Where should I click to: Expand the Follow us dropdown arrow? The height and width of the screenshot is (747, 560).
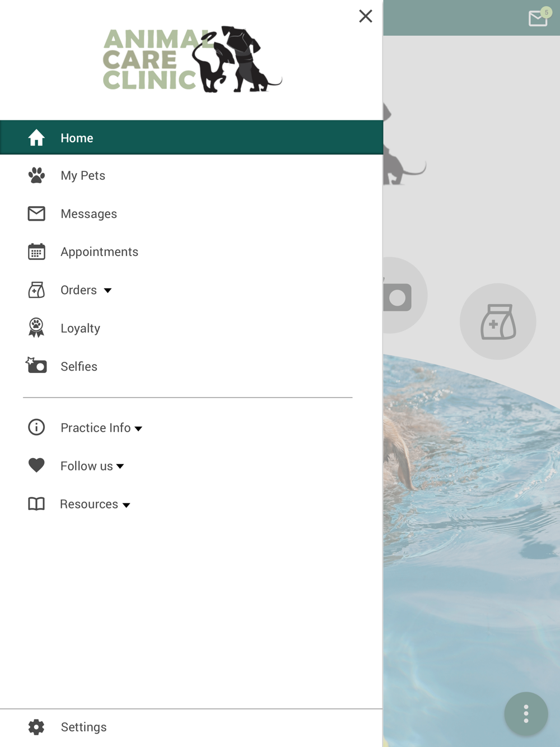(120, 466)
